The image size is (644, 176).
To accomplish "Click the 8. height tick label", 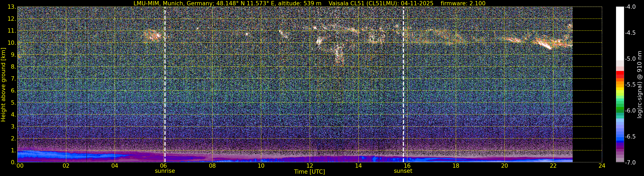I will click(x=13, y=67).
